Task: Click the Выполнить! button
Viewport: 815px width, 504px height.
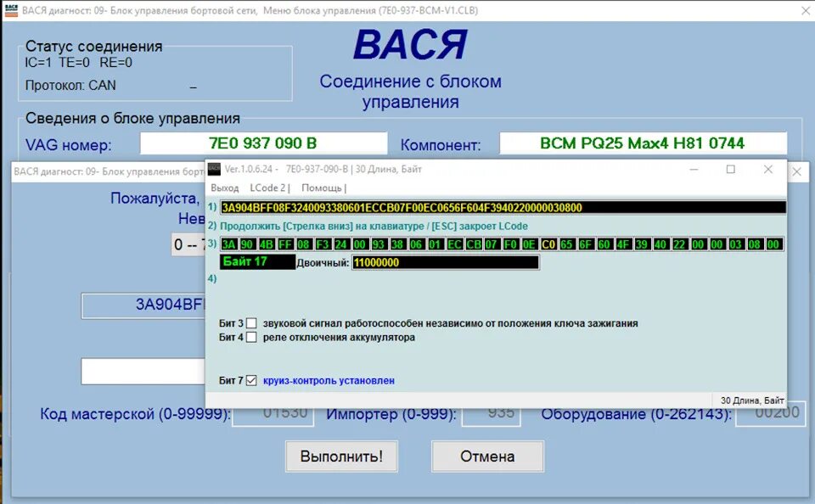Action: tap(341, 456)
